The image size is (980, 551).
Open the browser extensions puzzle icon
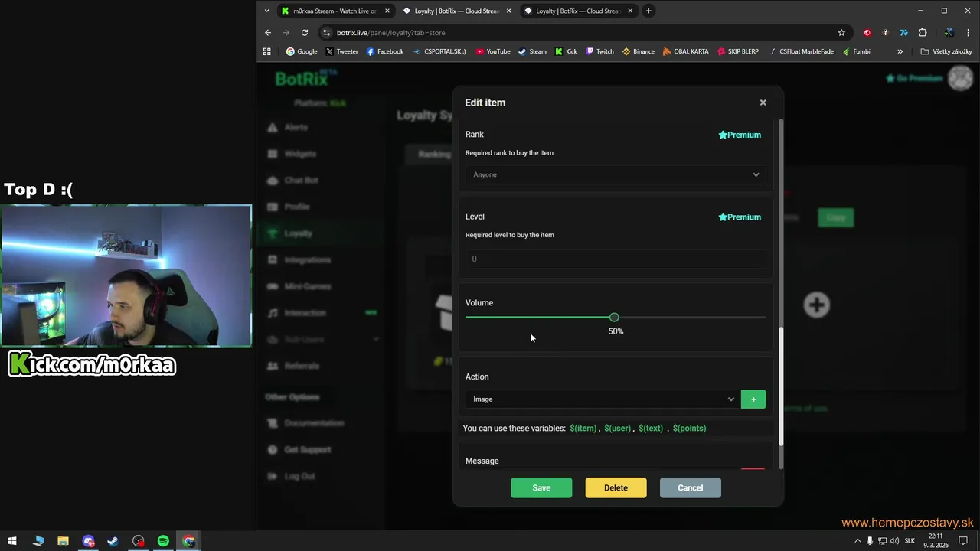[923, 33]
